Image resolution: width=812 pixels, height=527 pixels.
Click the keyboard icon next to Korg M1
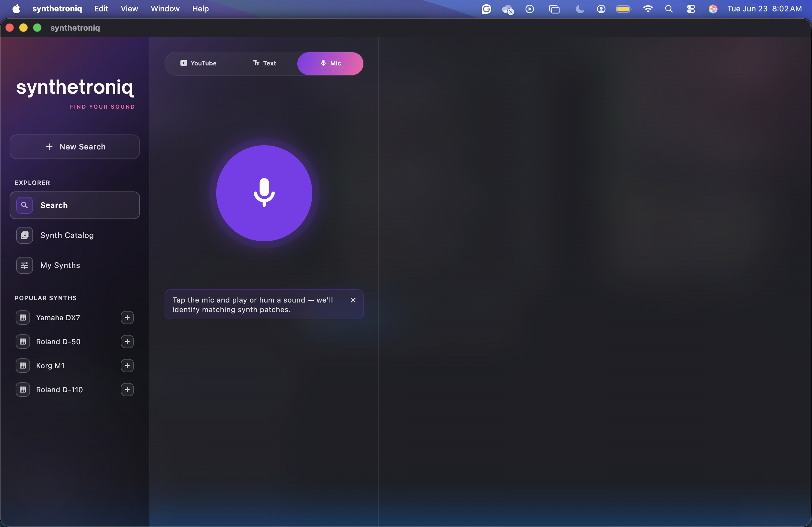point(23,366)
